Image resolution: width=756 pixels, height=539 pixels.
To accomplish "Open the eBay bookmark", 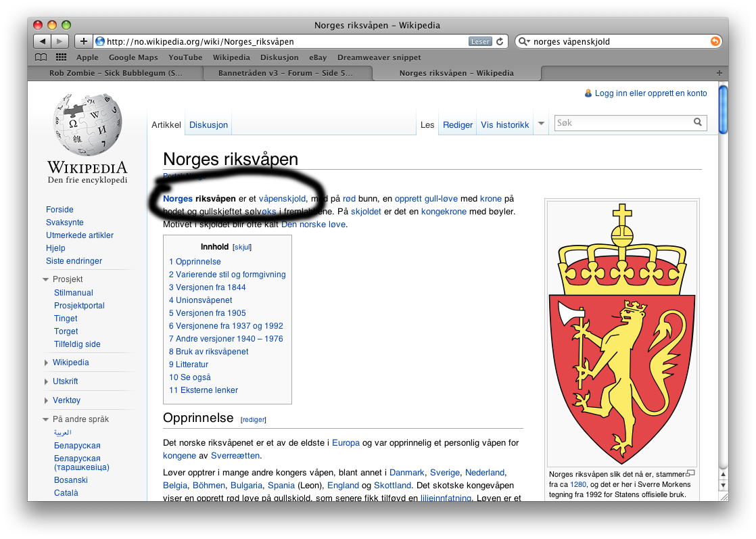I will pyautogui.click(x=318, y=57).
